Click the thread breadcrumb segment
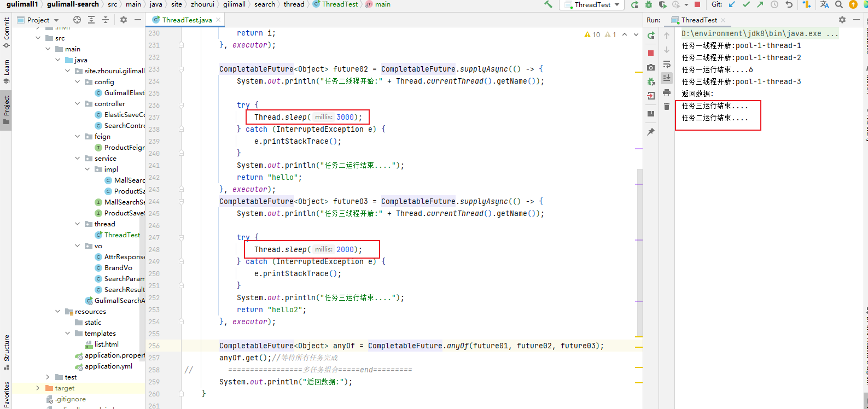This screenshot has width=868, height=409. (x=294, y=4)
